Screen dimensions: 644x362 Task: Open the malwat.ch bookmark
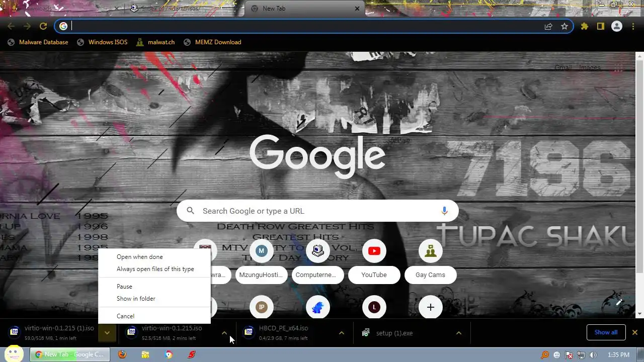(155, 42)
